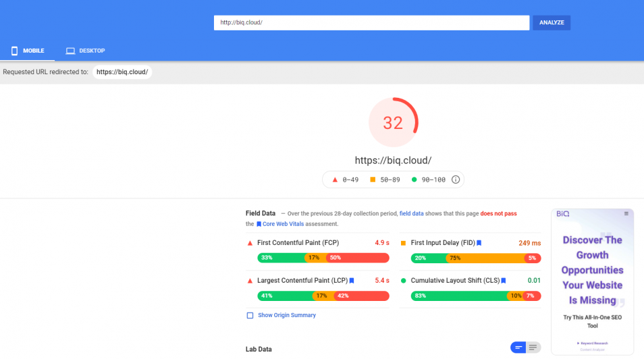Click the 5.4 s LCP value
The image size is (644, 359).
[382, 281]
